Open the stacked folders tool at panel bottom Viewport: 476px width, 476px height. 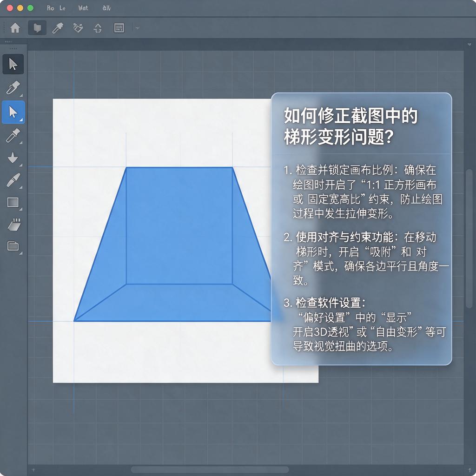tap(13, 246)
